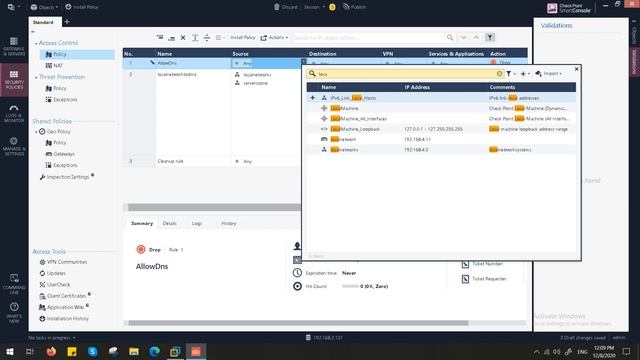Switch to the Details tab
The height and width of the screenshot is (360, 640).
tap(169, 224)
